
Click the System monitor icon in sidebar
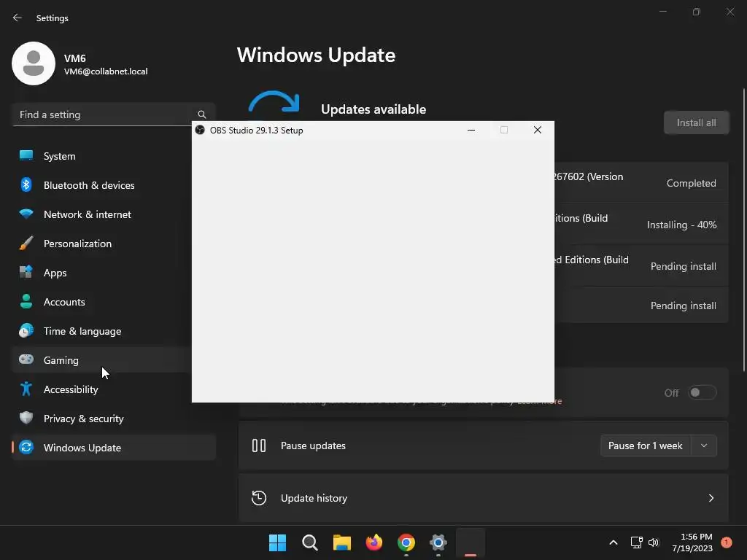coord(26,156)
